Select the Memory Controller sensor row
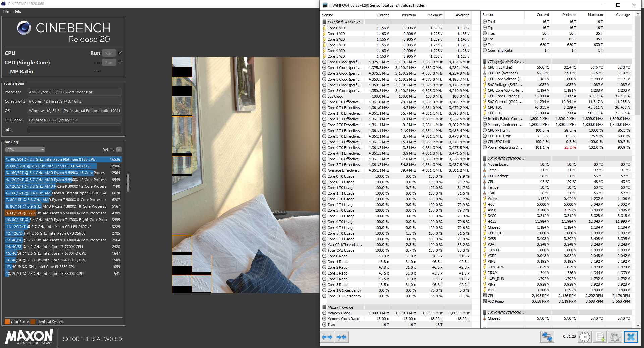This screenshot has height=348, width=644. (x=557, y=125)
